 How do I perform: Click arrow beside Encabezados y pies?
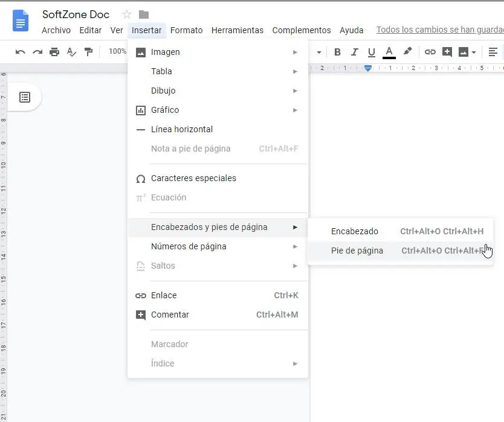click(x=295, y=227)
